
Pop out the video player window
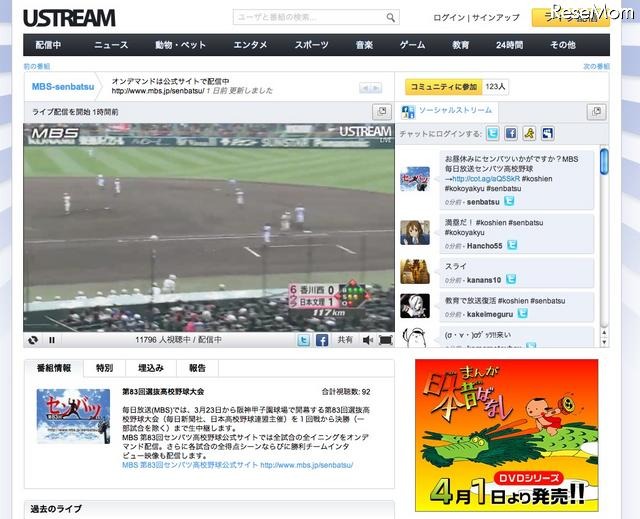pyautogui.click(x=382, y=112)
